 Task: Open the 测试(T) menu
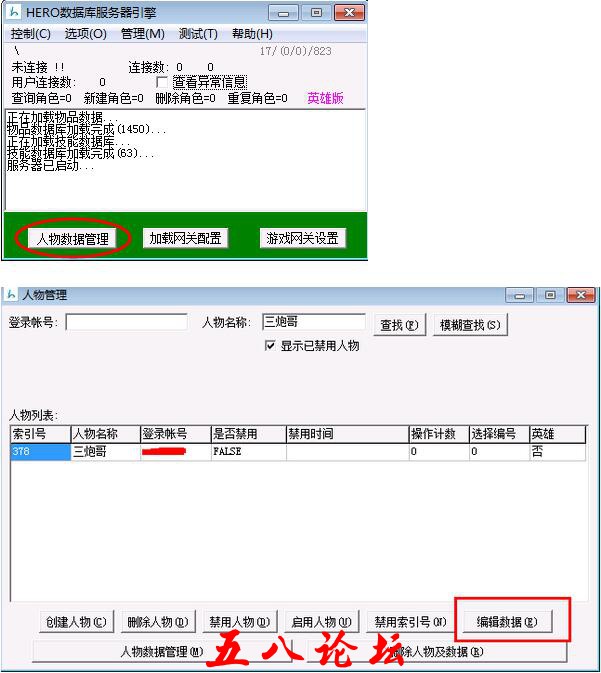(x=197, y=33)
